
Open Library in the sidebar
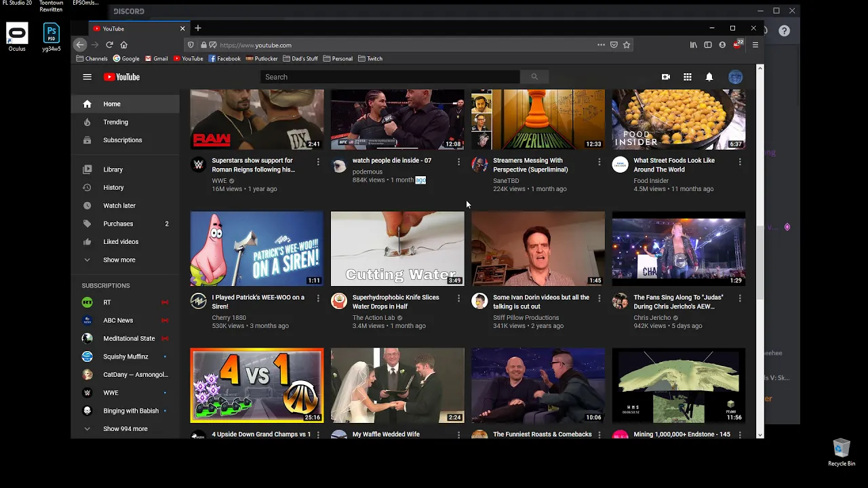pos(125,169)
